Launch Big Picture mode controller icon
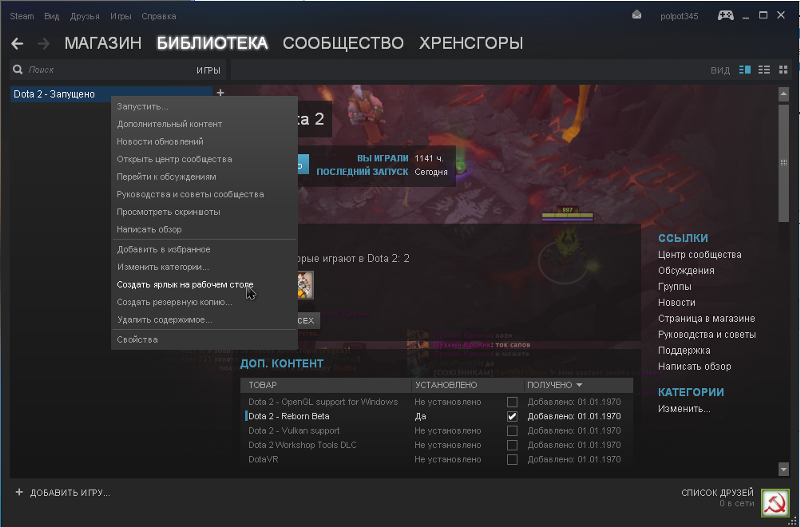800x527 pixels. [726, 15]
